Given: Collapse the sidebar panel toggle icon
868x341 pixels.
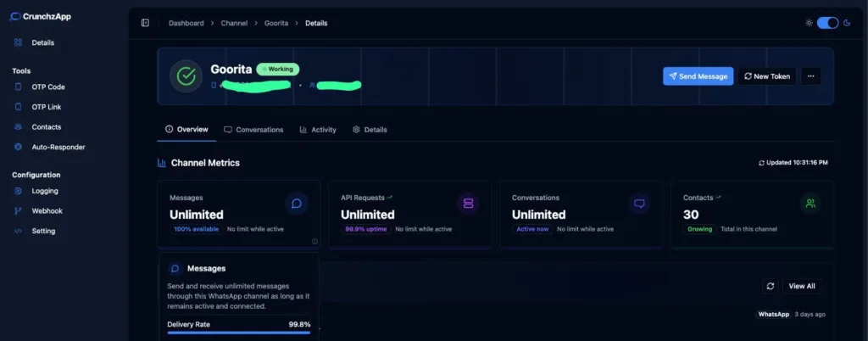Looking at the screenshot, I should tap(145, 23).
